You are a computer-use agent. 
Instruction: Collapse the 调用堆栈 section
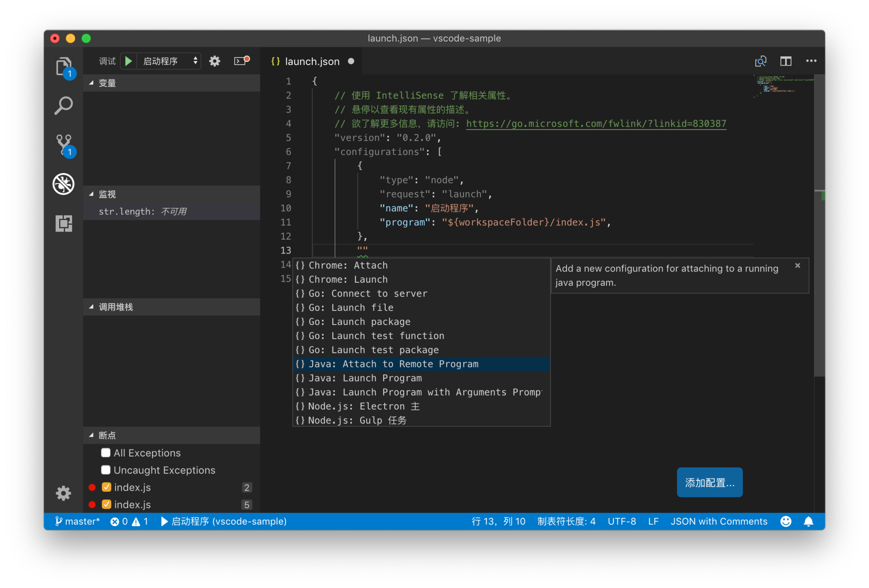116,307
